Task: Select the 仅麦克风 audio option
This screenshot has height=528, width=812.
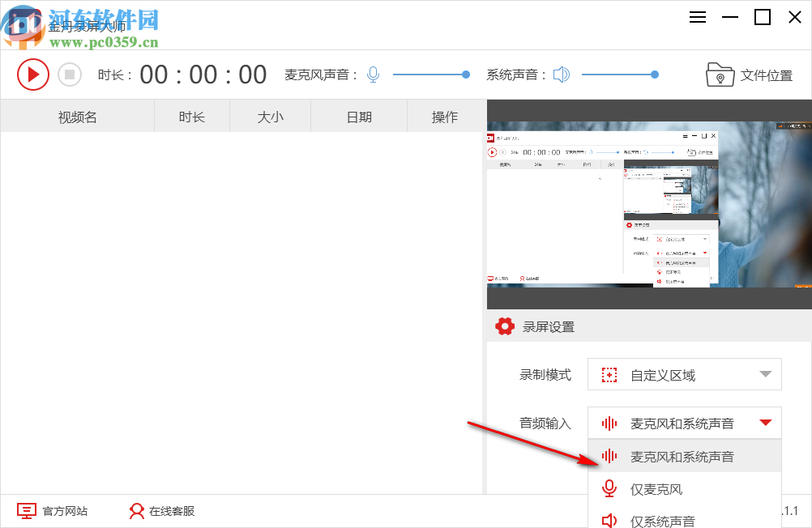Action: 658,488
